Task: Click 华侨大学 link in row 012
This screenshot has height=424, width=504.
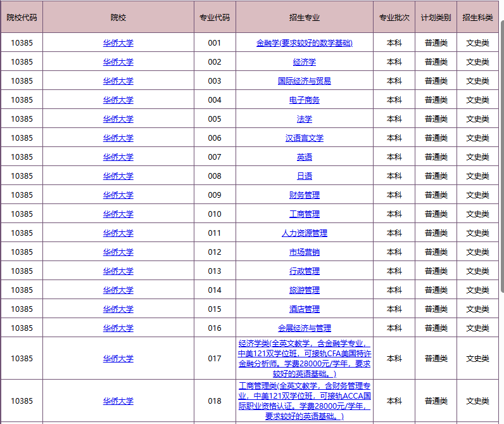Action: click(118, 252)
